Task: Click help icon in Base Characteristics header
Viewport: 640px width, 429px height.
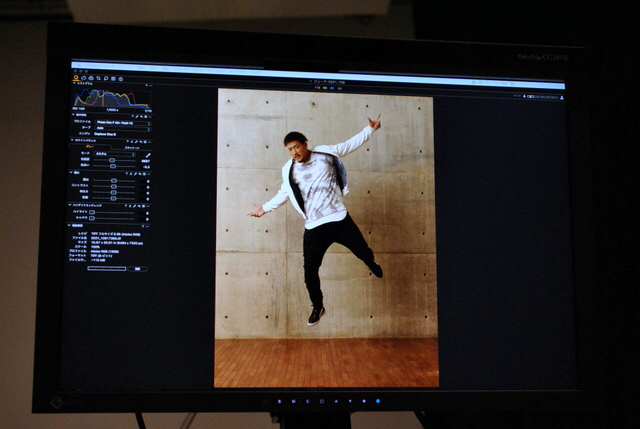Action: pos(133,116)
